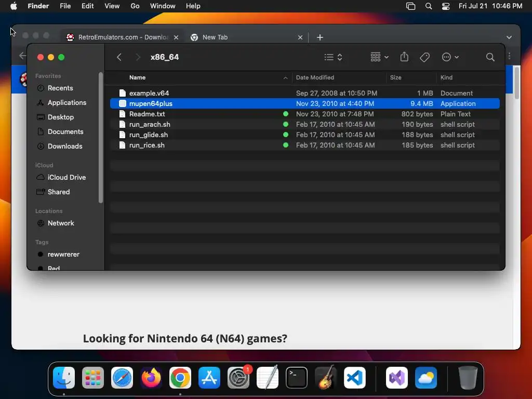
Task: Sort files by Date Modified column
Action: (x=315, y=77)
